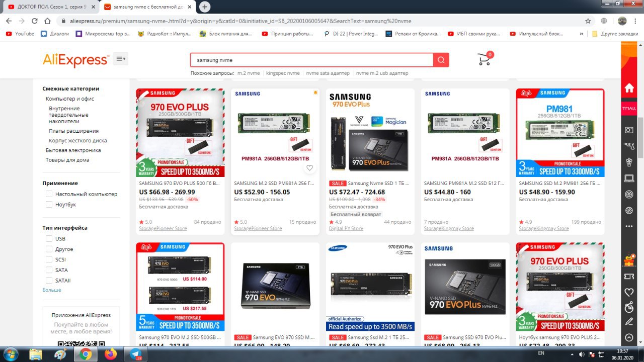Open the StorageKingmay Store link under PM981
Screen dimensions: 644x362
(x=544, y=228)
